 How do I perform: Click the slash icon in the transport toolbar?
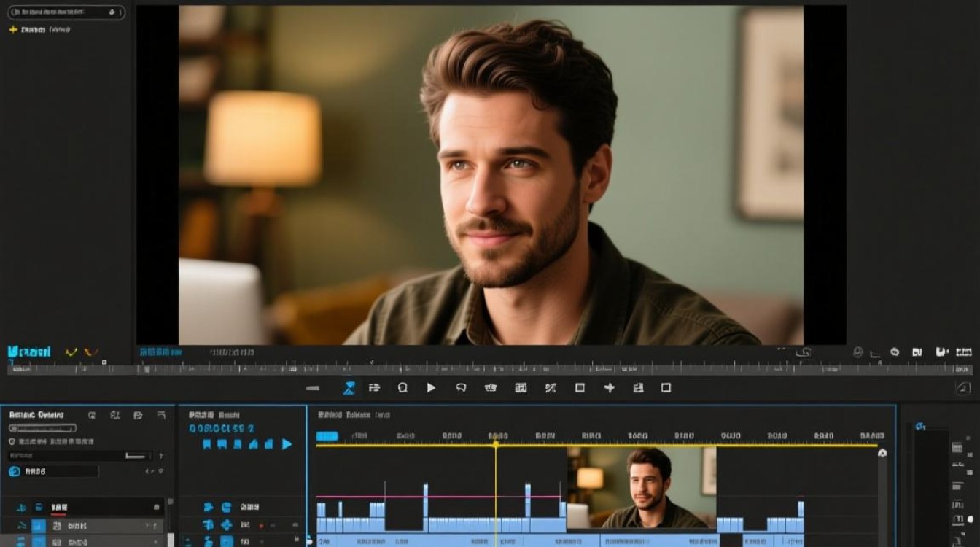551,388
